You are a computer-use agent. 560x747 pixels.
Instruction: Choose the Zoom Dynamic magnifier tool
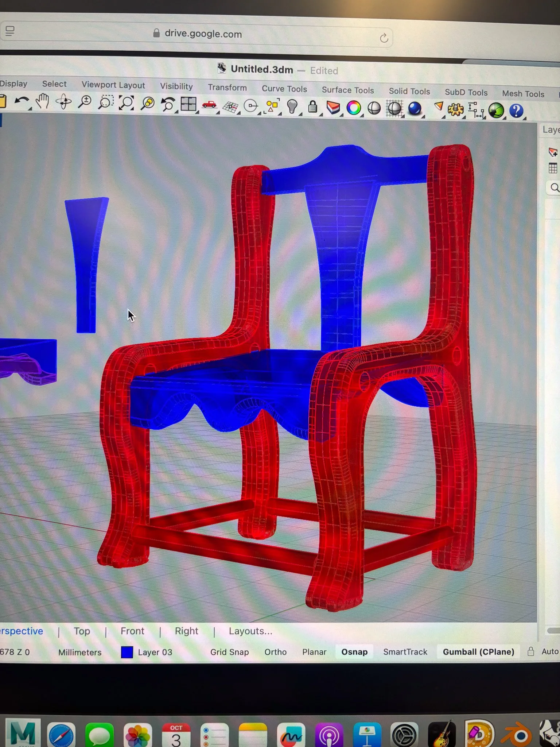(x=85, y=102)
